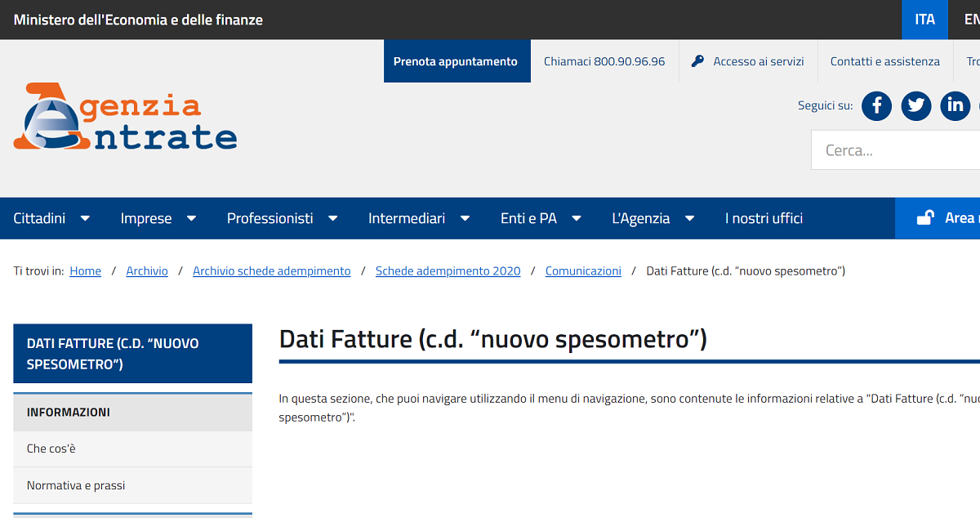Open Accesso ai servizi link
The width and height of the screenshot is (980, 518).
(x=759, y=61)
